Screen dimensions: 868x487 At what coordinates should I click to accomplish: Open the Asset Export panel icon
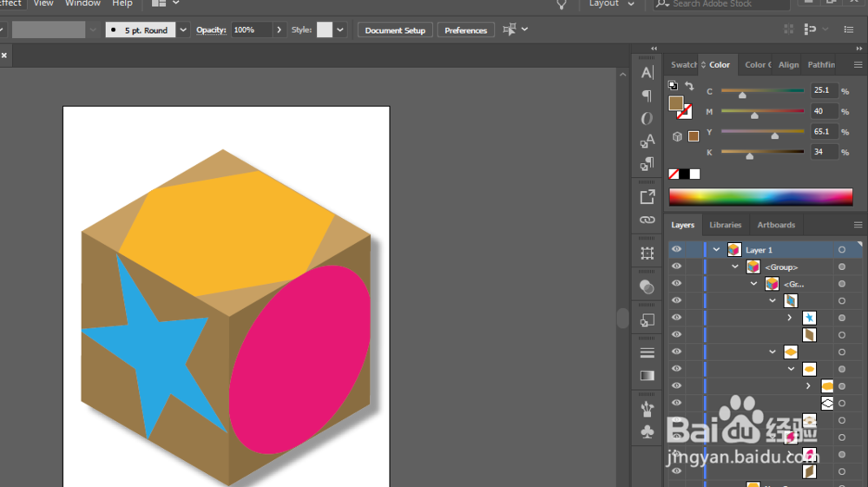648,197
